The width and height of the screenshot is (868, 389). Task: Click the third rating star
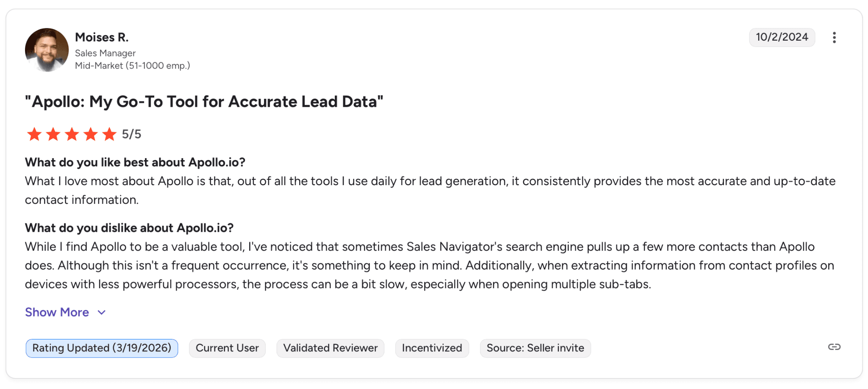(72, 134)
